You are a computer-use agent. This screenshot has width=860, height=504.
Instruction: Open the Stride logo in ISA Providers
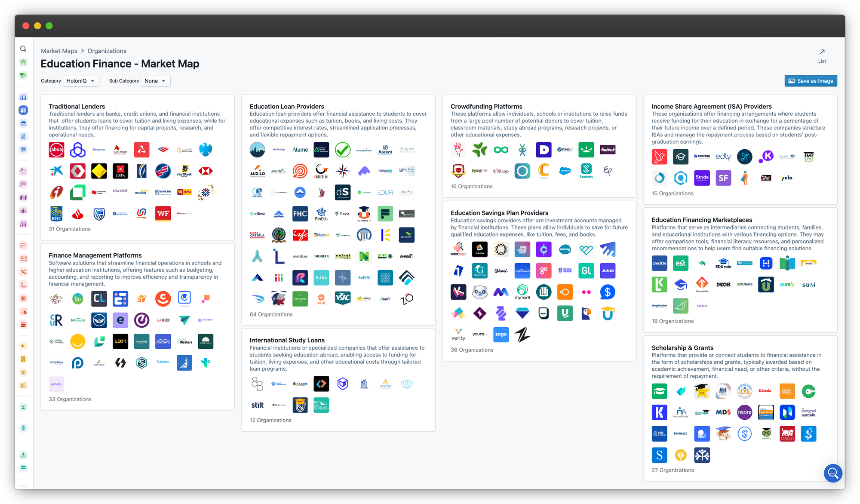(702, 178)
